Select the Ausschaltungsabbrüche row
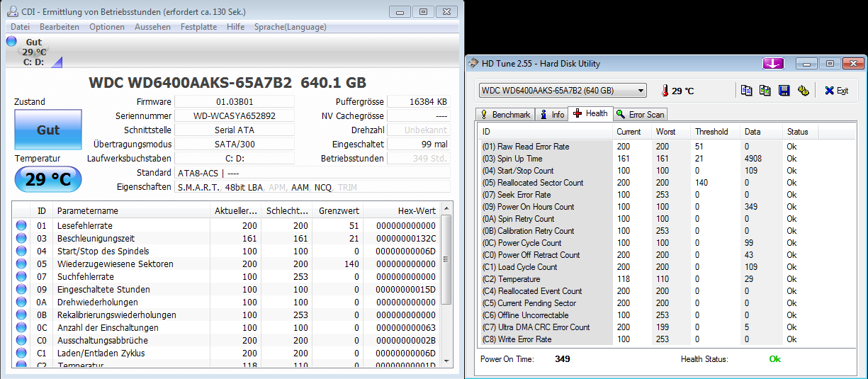This screenshot has width=868, height=379. click(227, 340)
